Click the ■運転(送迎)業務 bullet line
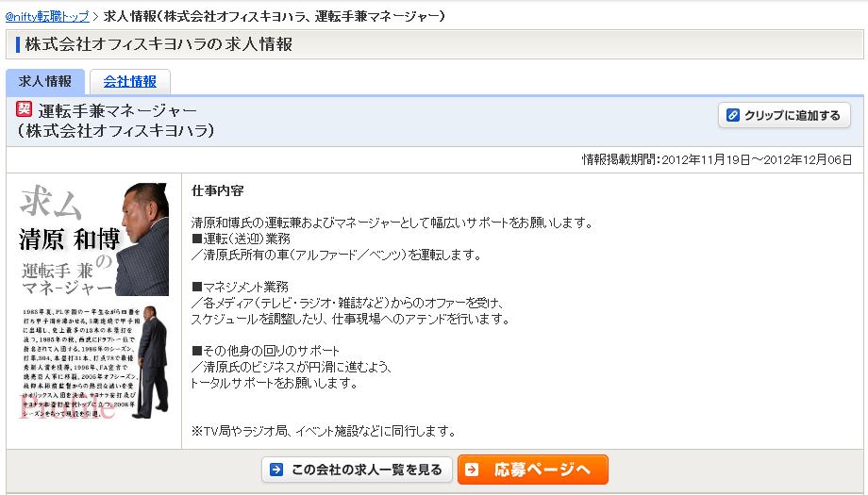The height and width of the screenshot is (495, 868). tap(242, 239)
